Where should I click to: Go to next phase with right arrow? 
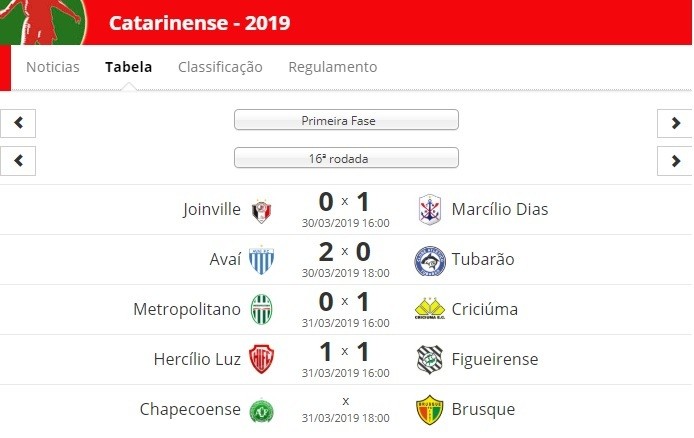coord(675,123)
